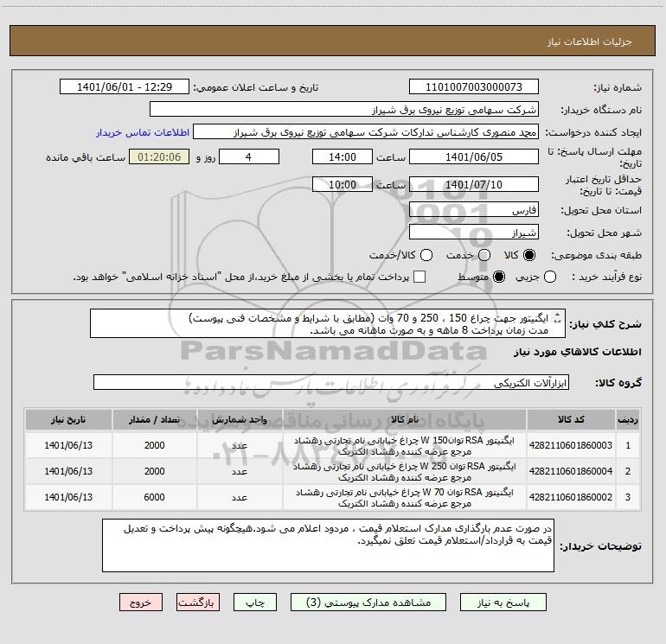Viewport: 666px width, 644px height.
Task: Click the 150W RSA igniter item name
Action: [x=405, y=446]
